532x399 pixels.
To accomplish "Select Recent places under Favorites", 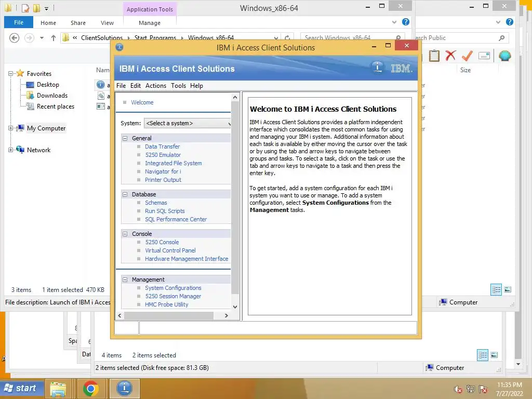I will tap(55, 107).
